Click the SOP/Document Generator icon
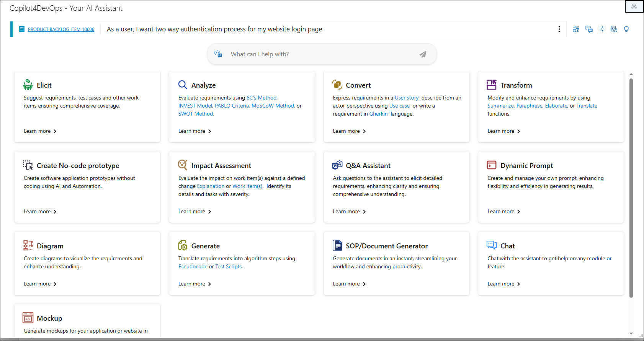Screen dimensions: 644x341 (x=337, y=245)
